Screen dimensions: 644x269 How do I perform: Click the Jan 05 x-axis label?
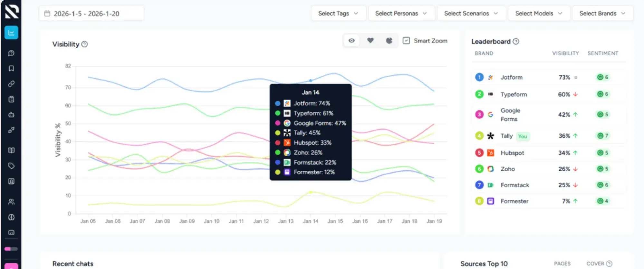[88, 221]
